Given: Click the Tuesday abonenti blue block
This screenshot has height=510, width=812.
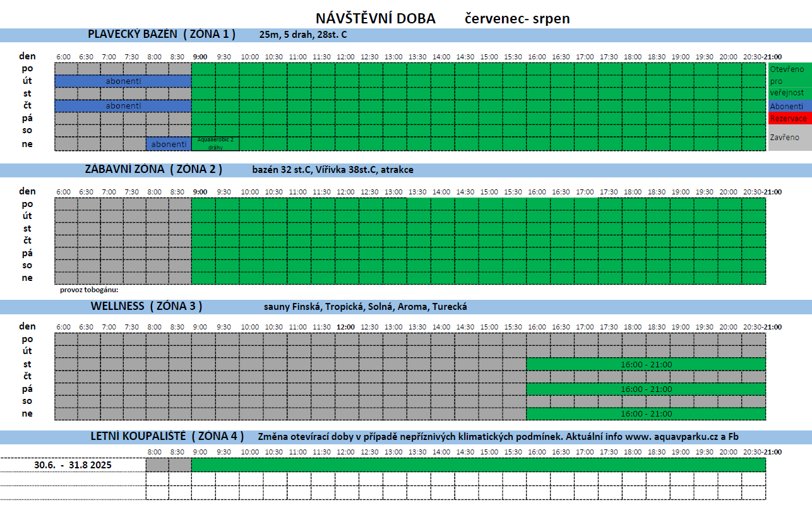Looking at the screenshot, I should point(123,81).
